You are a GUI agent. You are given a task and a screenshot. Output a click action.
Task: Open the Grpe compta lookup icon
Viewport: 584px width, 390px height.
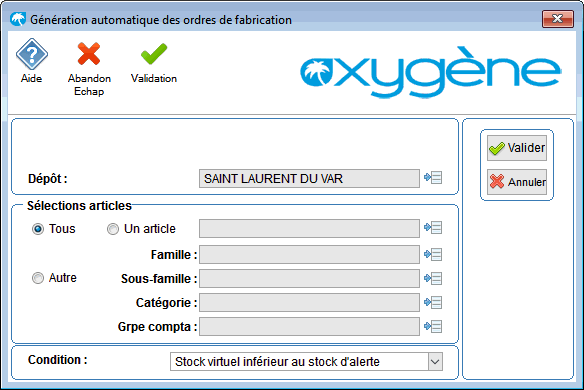pos(433,326)
